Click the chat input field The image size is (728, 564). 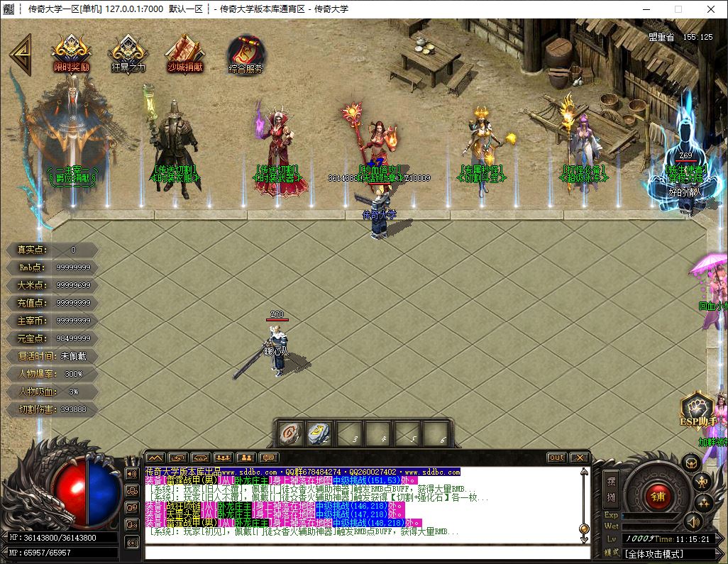click(x=367, y=553)
